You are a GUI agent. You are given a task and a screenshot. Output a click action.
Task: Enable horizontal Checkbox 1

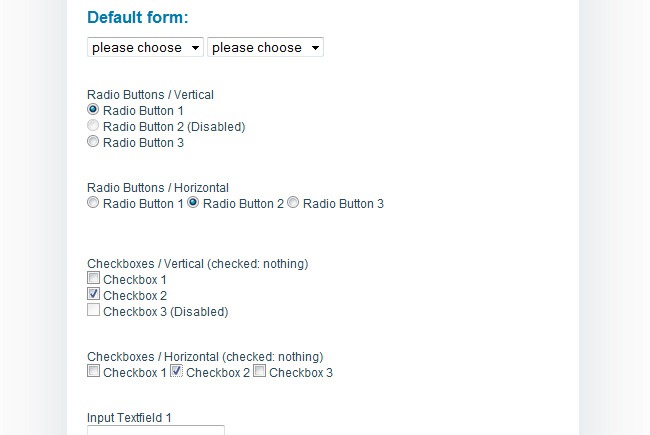(93, 372)
